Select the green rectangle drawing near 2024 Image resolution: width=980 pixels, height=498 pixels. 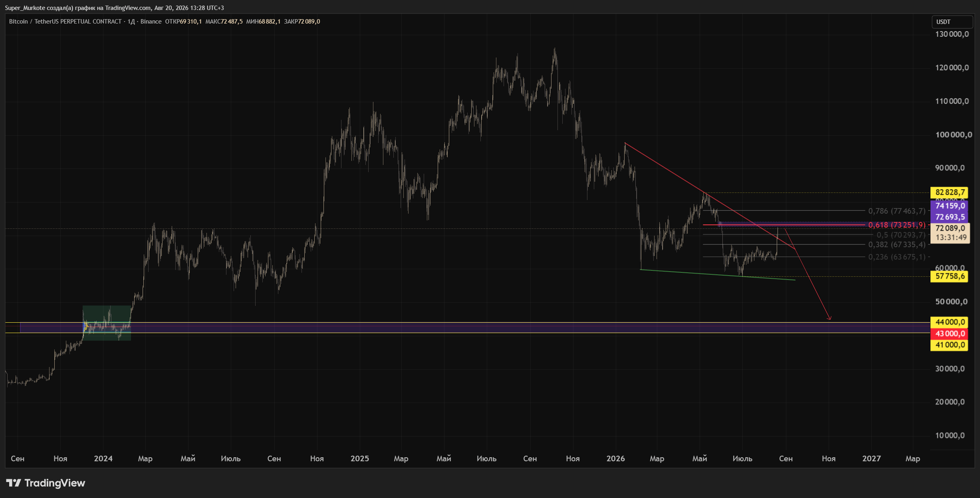[107, 323]
